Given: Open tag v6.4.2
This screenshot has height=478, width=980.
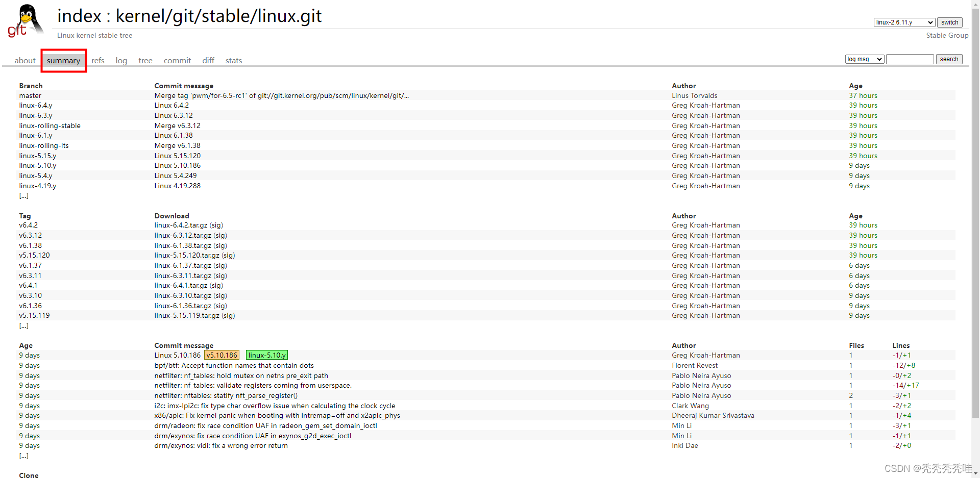Looking at the screenshot, I should coord(29,225).
